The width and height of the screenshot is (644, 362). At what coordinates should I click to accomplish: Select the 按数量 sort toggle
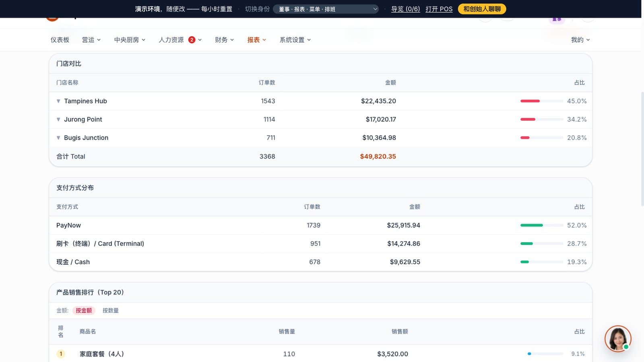tap(110, 311)
